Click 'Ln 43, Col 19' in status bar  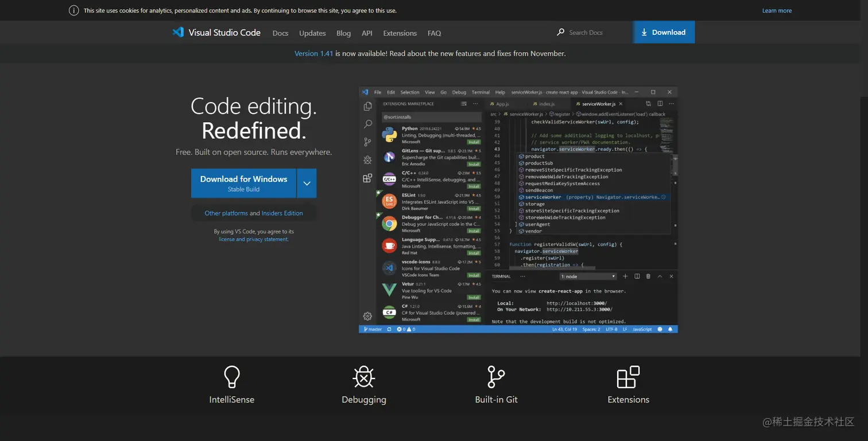point(564,329)
